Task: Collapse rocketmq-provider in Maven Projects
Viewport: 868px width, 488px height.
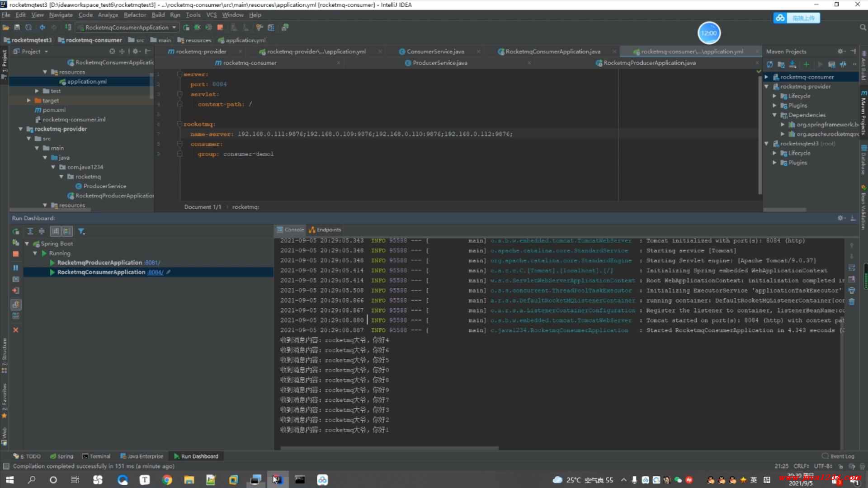Action: [x=767, y=87]
